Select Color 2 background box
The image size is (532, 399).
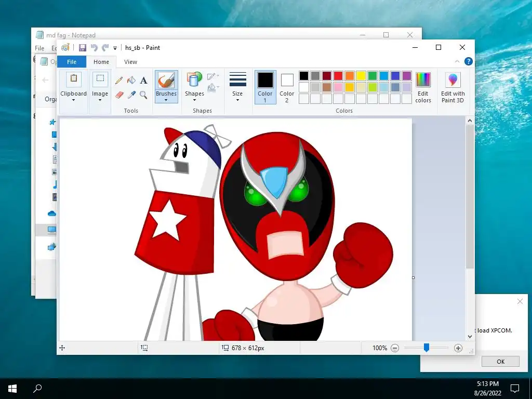287,87
